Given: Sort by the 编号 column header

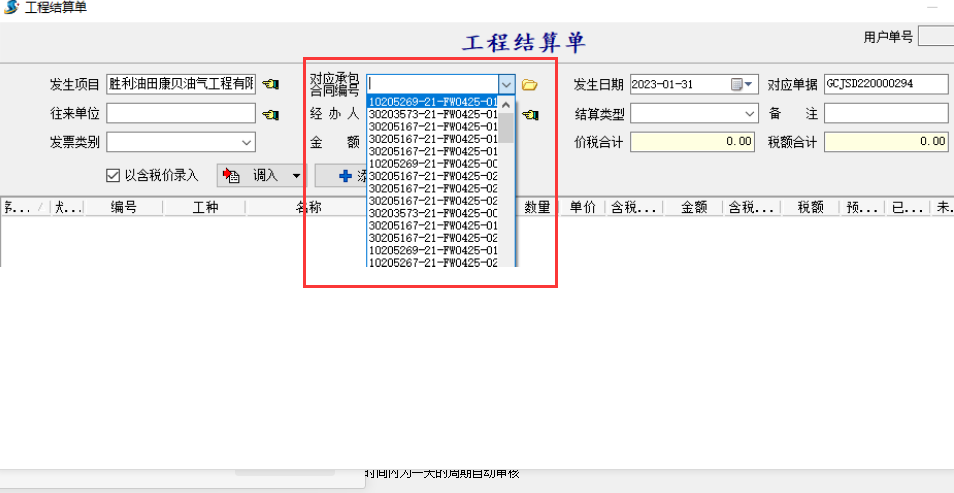Looking at the screenshot, I should coord(123,207).
